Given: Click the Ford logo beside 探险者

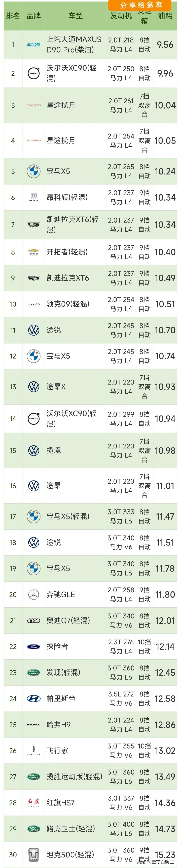Looking at the screenshot, I should point(33,646).
